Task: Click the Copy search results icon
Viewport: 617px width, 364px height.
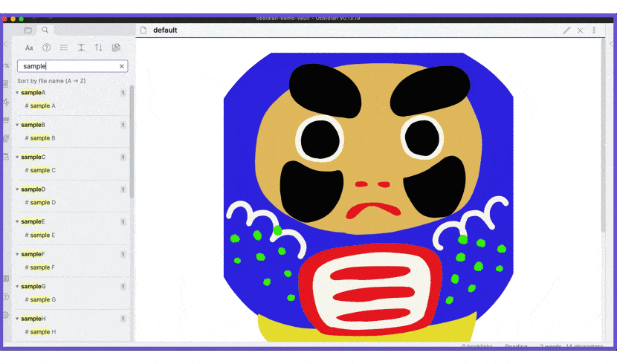Action: coord(116,48)
